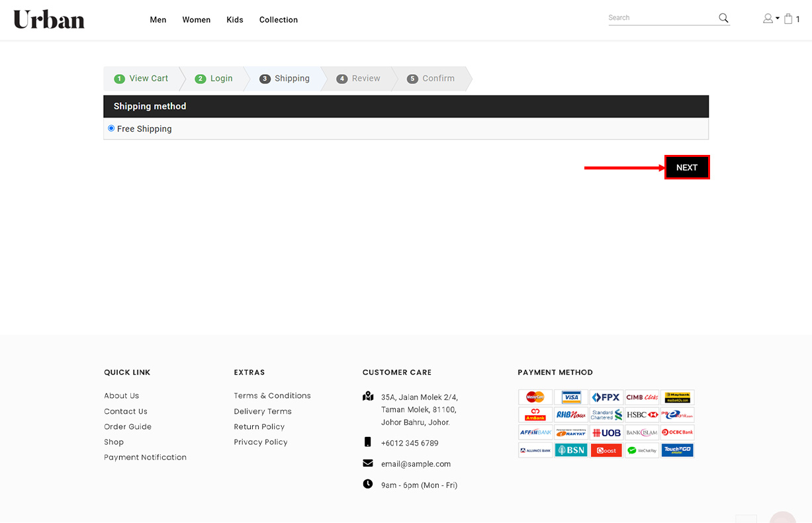Open the Return Policy link
Image resolution: width=812 pixels, height=523 pixels.
click(259, 427)
